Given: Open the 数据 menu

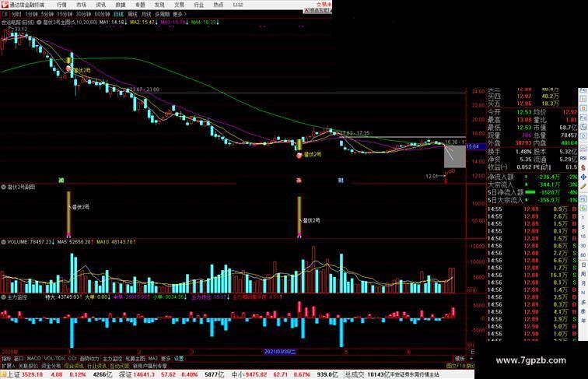Looking at the screenshot, I should point(121,5).
